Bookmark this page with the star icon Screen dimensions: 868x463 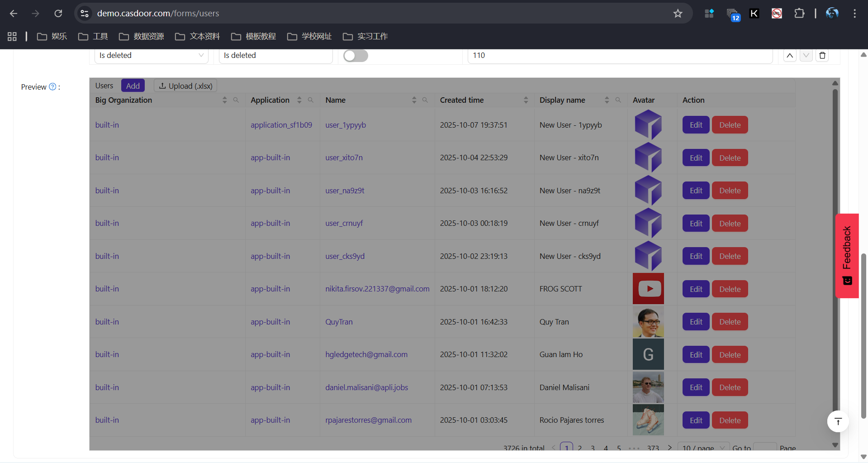click(678, 13)
